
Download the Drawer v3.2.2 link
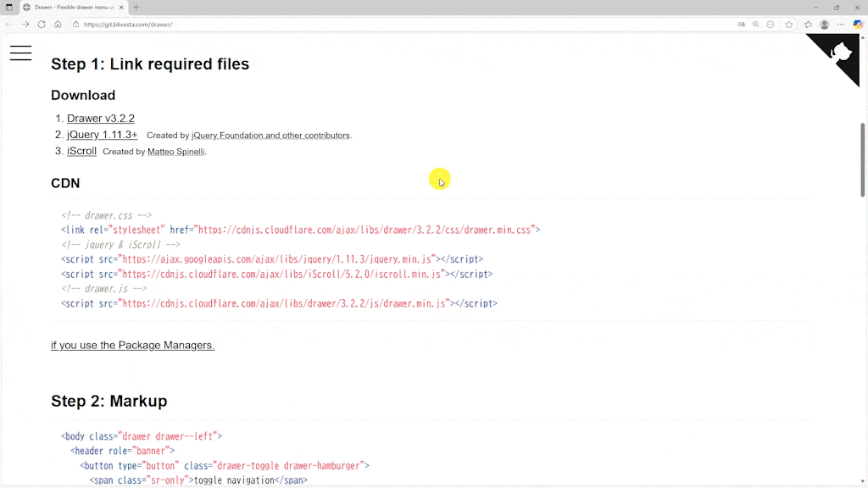coord(100,119)
